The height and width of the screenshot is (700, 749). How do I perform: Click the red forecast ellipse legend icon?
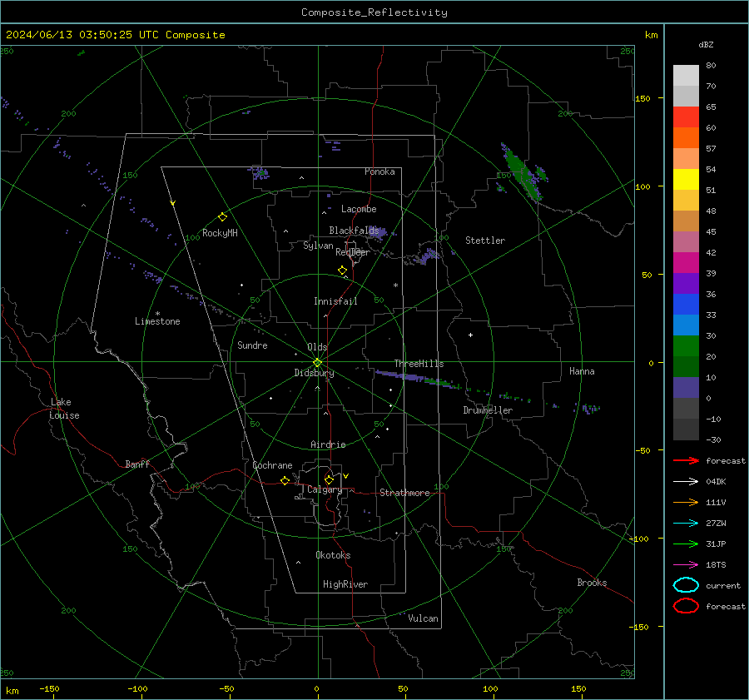pyautogui.click(x=686, y=606)
